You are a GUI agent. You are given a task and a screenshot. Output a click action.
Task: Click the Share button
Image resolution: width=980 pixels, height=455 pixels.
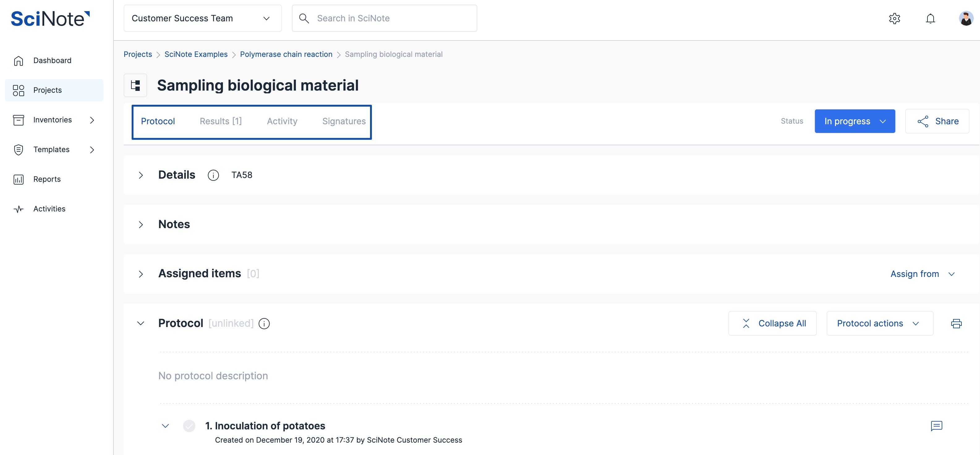937,121
